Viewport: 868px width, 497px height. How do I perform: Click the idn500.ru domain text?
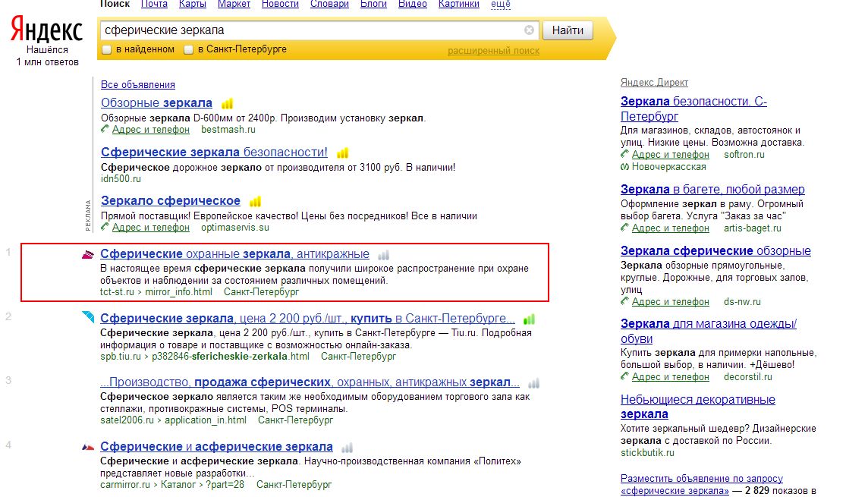[121, 179]
